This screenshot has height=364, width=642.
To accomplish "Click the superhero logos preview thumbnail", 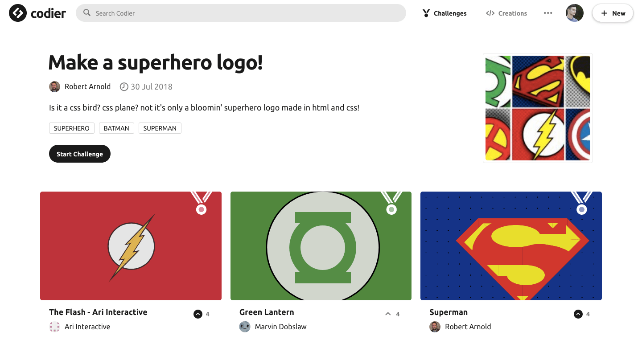I will 538,107.
